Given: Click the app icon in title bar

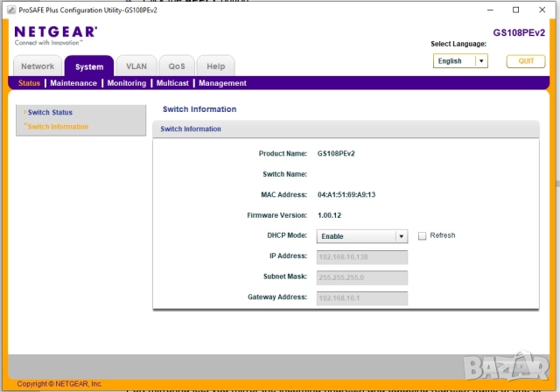Looking at the screenshot, I should (7, 10).
